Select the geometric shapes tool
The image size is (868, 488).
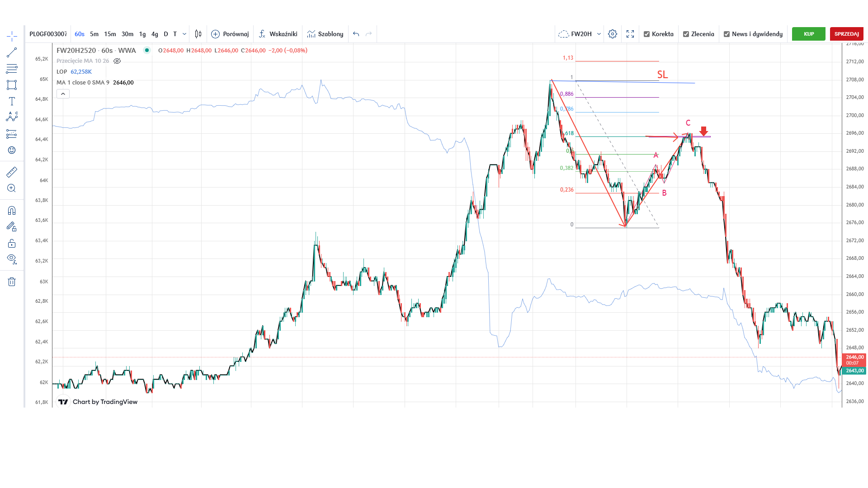pyautogui.click(x=12, y=85)
